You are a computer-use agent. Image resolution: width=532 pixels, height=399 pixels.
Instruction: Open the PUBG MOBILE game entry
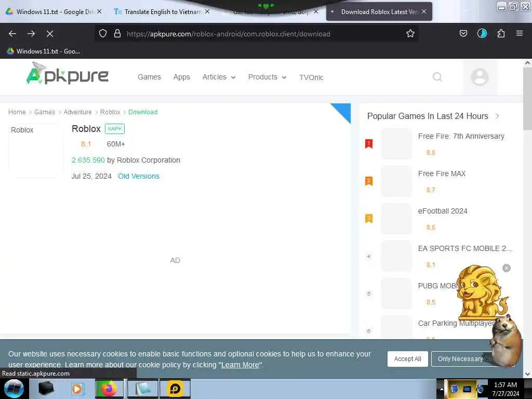tap(437, 286)
